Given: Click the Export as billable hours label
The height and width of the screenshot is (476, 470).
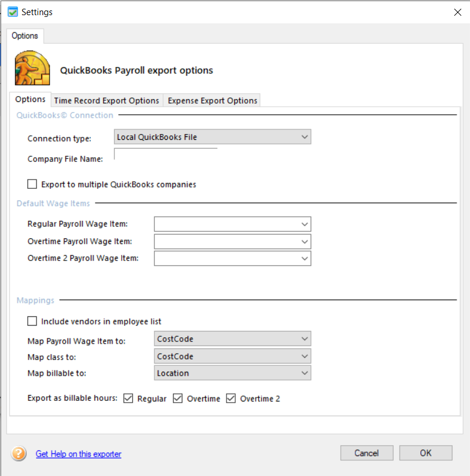Looking at the screenshot, I should pyautogui.click(x=72, y=398).
